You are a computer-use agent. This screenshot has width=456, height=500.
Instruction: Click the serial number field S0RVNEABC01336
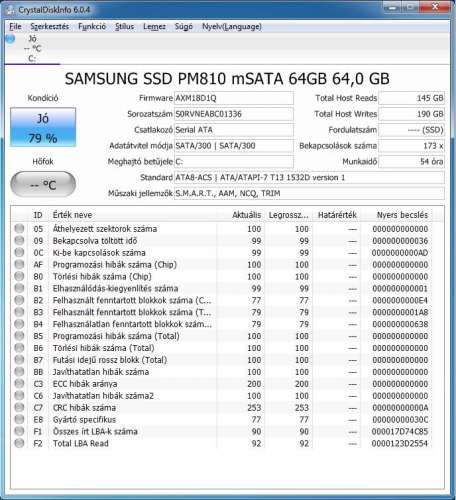click(x=234, y=114)
